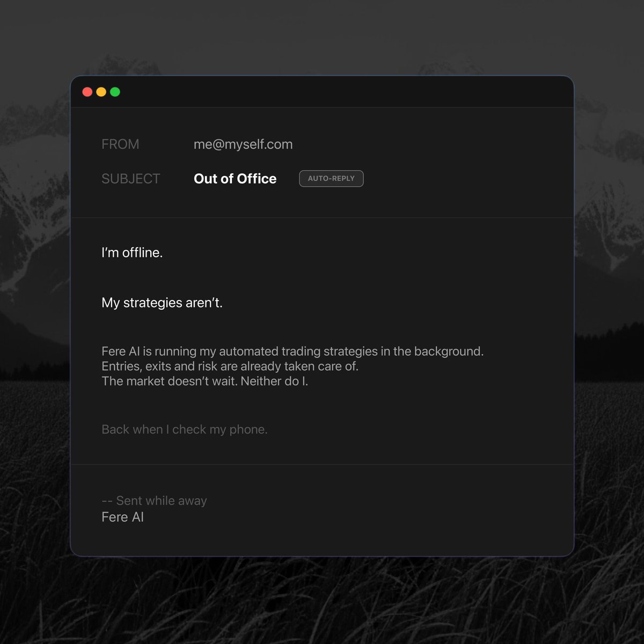
Task: Click 'Back when I check my phone.'
Action: click(185, 429)
